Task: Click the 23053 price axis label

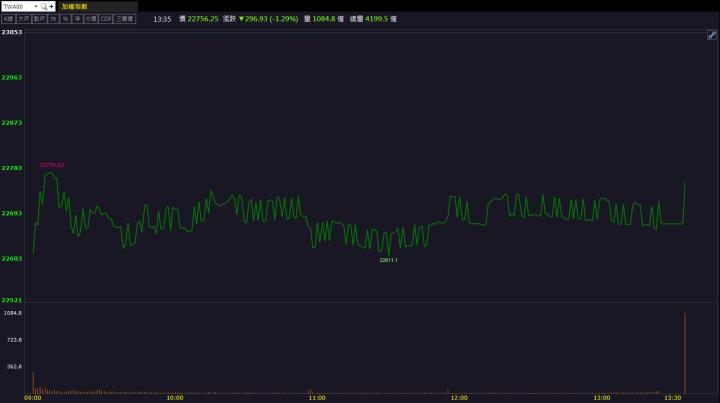Action: coord(11,32)
